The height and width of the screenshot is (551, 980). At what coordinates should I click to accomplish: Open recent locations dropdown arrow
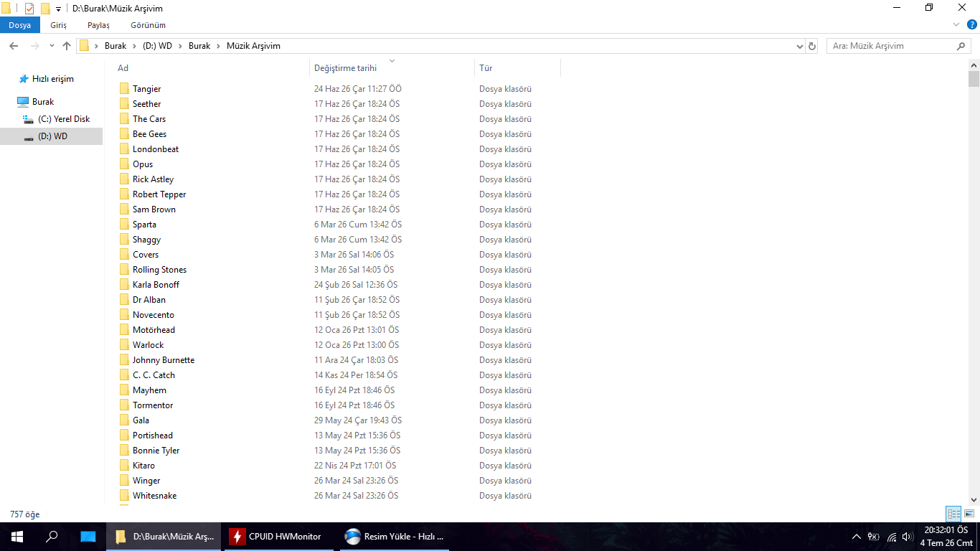52,46
